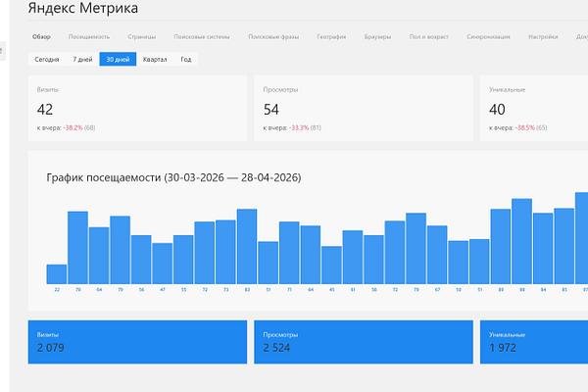Click the total Просмотры 2 524 tile
This screenshot has height=392, width=588.
364,342
